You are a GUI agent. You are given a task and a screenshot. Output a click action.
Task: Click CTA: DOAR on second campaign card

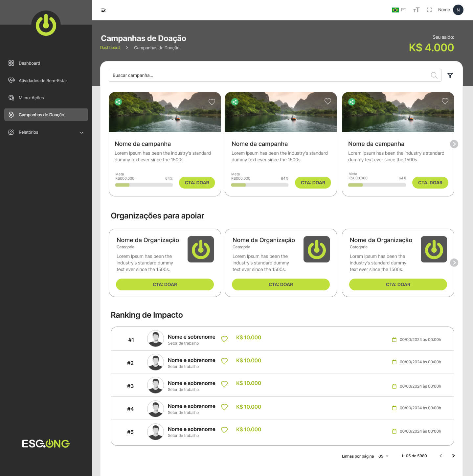[x=313, y=183]
